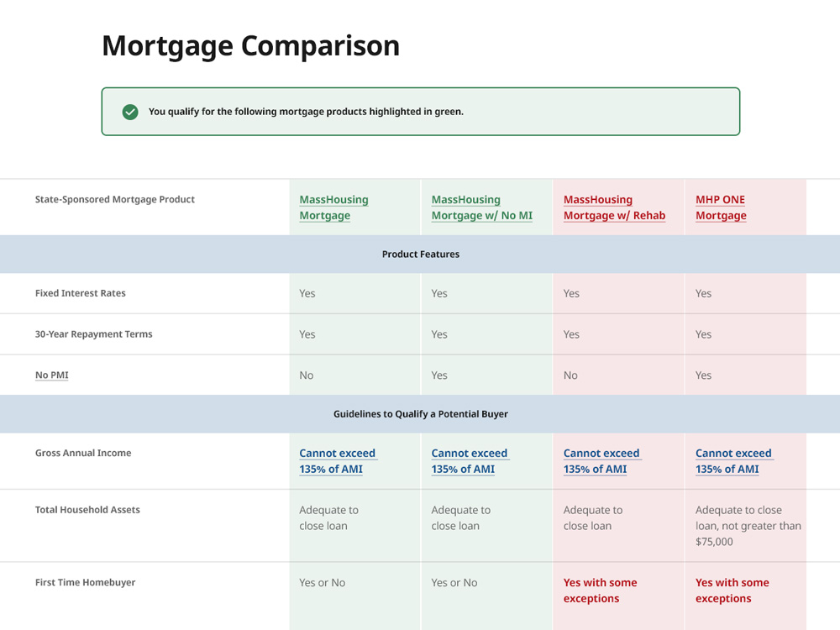
Task: Click the Mortgage Comparison page heading
Action: 250,45
